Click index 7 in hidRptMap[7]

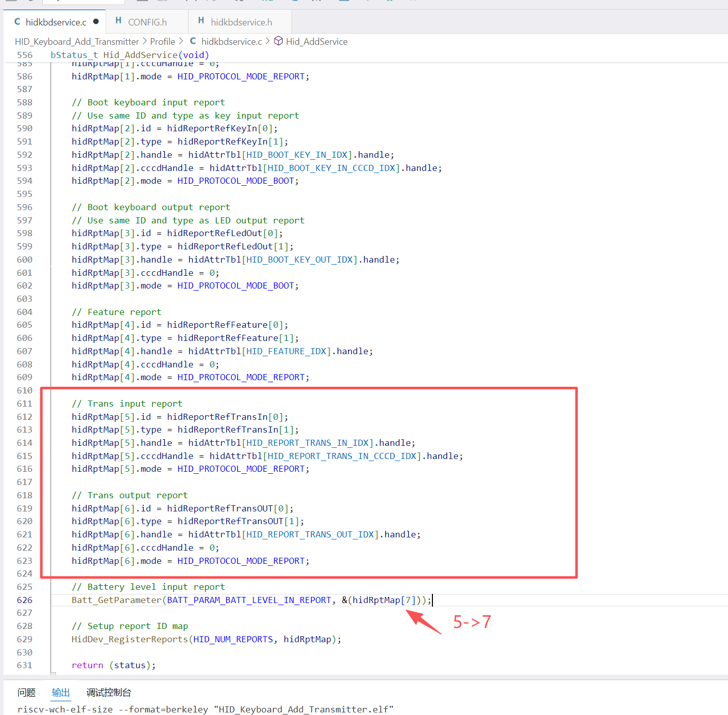pos(409,600)
